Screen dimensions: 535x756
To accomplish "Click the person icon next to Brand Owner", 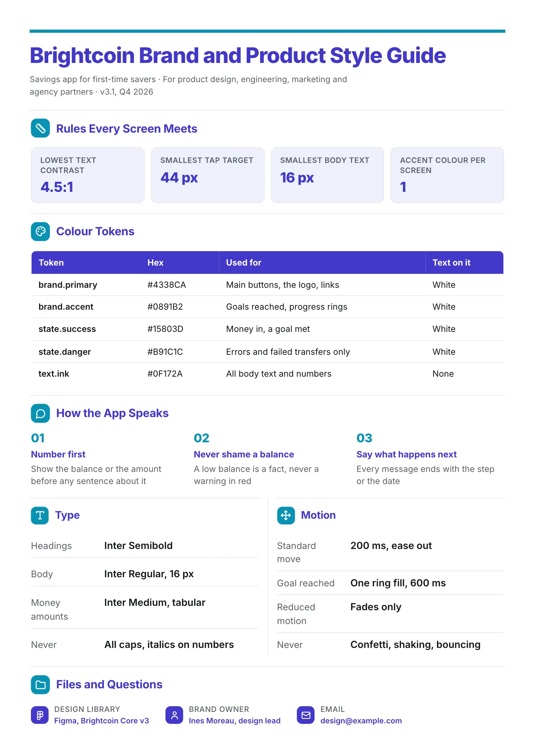I will [x=175, y=715].
